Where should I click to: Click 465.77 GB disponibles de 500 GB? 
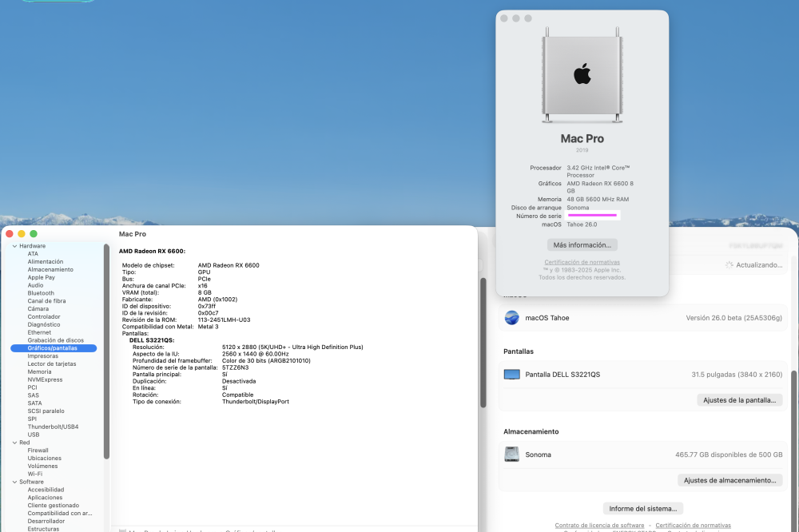(x=729, y=455)
